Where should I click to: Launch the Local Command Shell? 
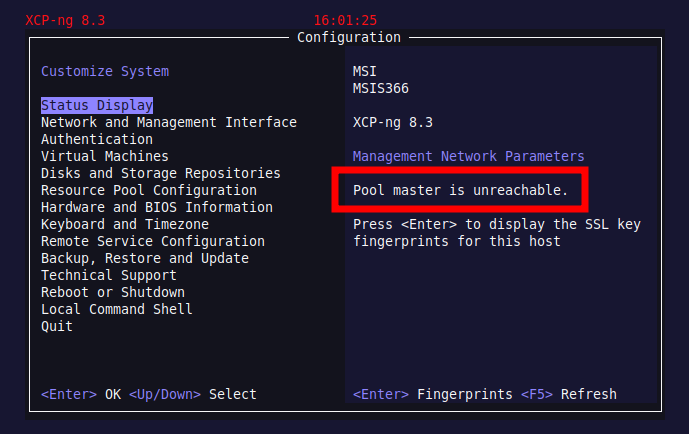(x=117, y=309)
